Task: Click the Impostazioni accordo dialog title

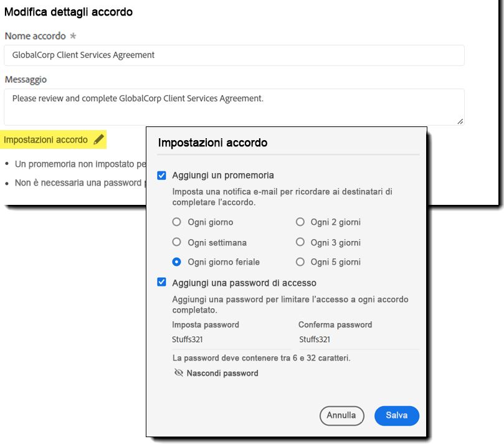Action: click(212, 143)
